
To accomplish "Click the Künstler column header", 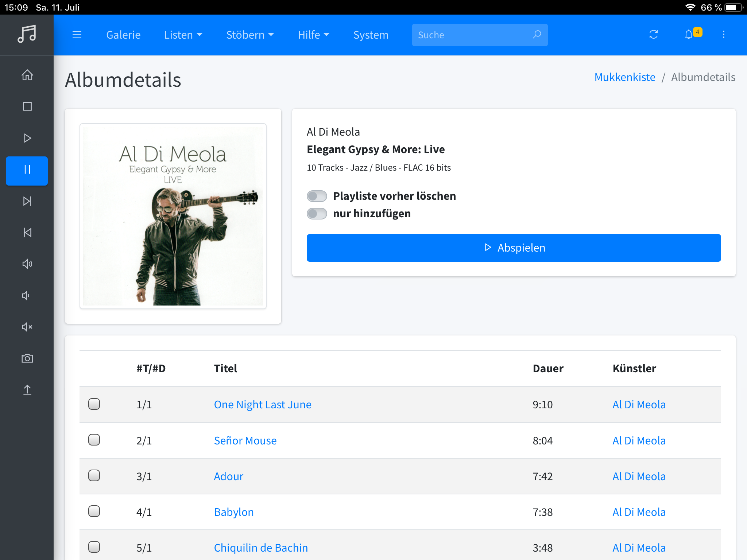I will pyautogui.click(x=634, y=369).
